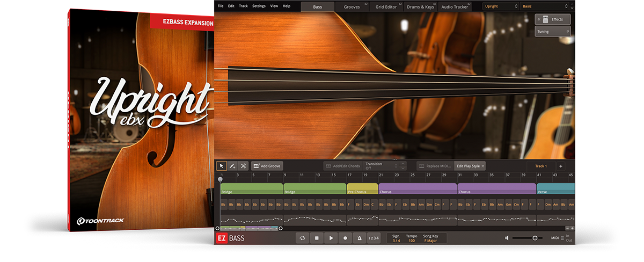Screen dimensions: 644x262
Task: Select the pencil draw tool
Action: coord(232,166)
